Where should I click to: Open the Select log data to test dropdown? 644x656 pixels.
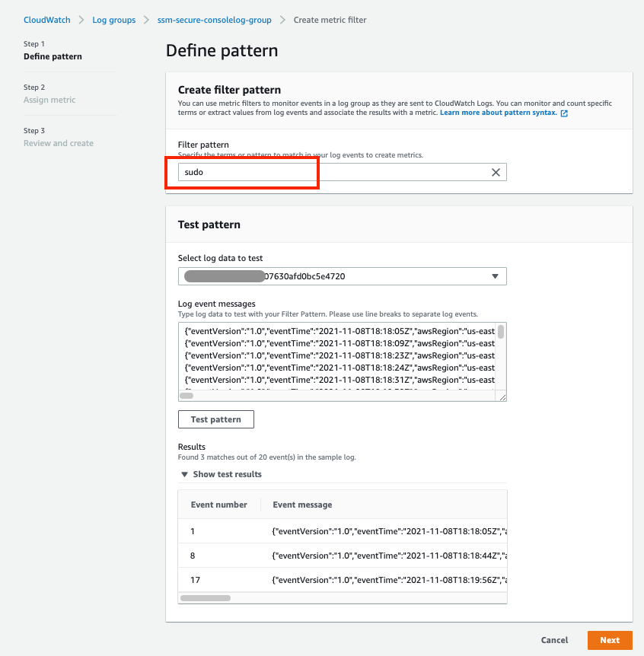342,275
